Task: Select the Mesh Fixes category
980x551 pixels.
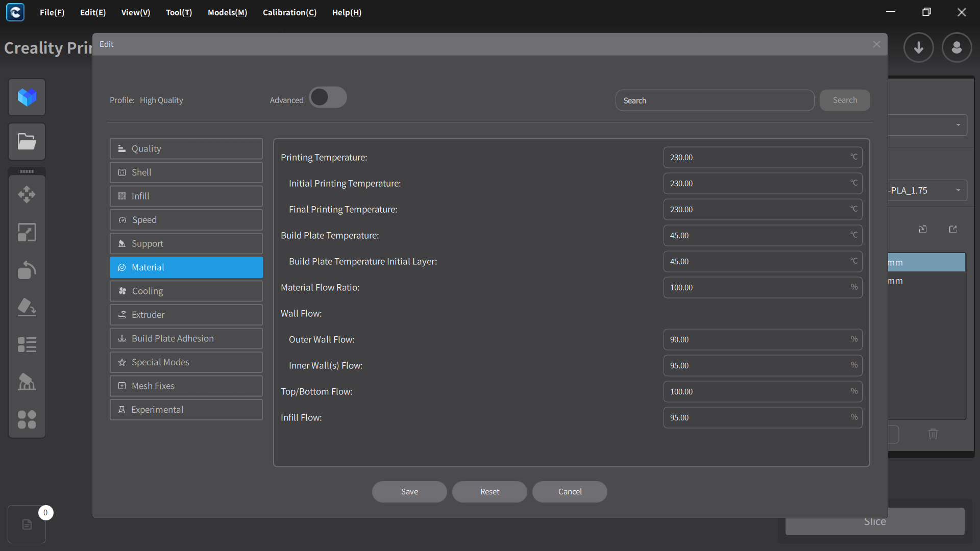Action: click(186, 386)
